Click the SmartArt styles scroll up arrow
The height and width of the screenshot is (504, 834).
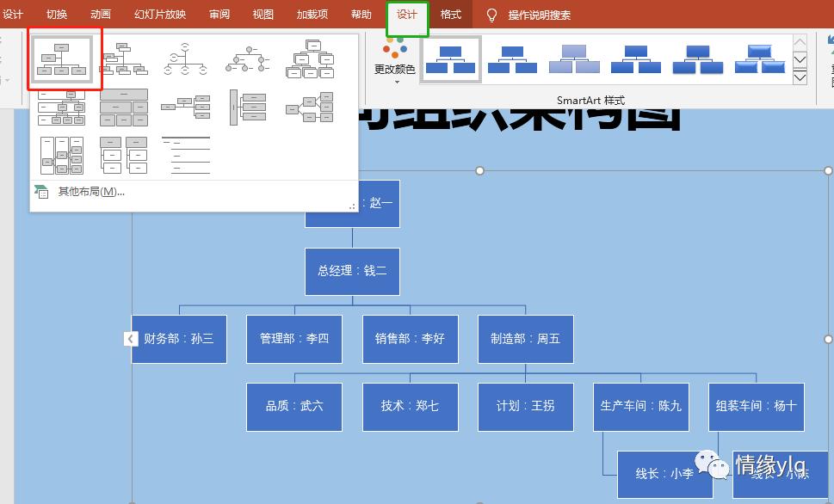tap(800, 40)
